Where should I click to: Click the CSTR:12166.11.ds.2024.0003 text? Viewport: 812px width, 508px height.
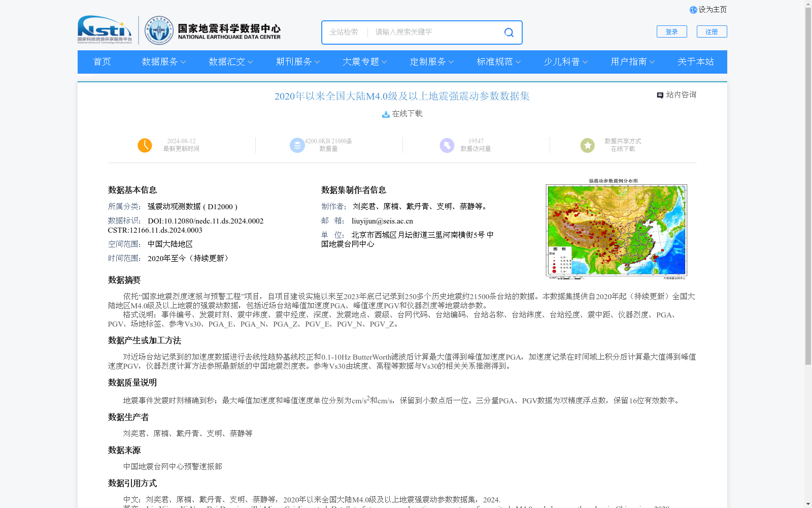pos(155,230)
